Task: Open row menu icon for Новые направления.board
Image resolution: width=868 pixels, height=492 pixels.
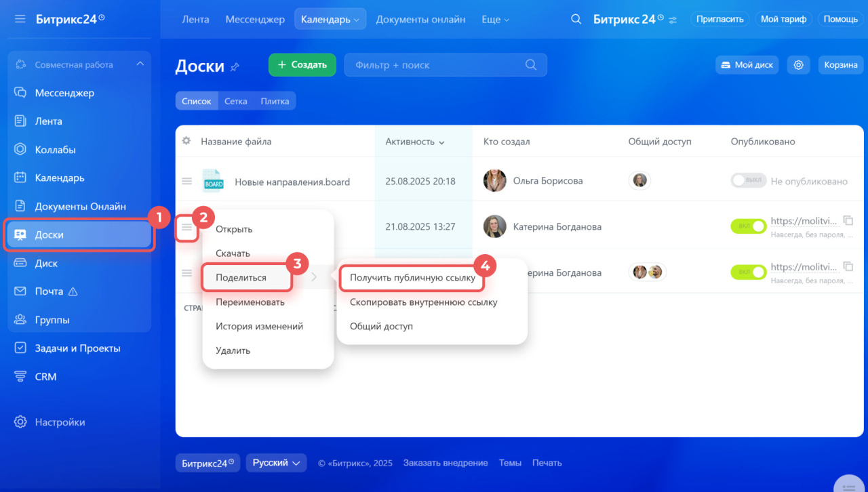Action: 186,181
